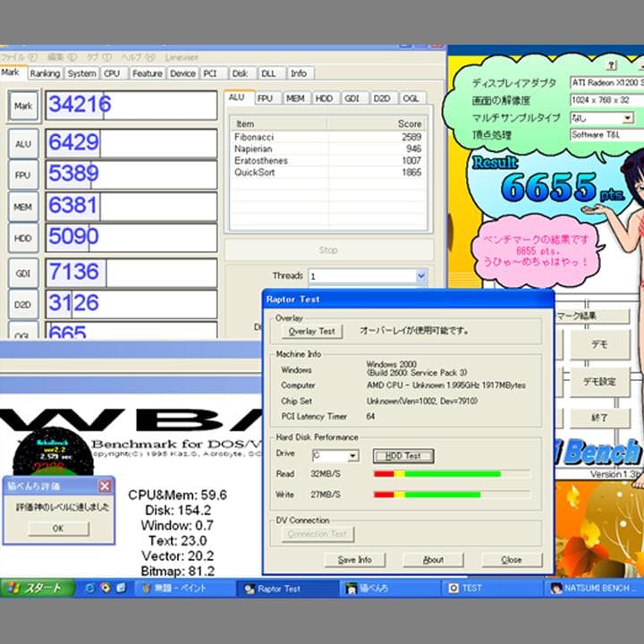Image resolution: width=644 pixels, height=644 pixels.
Task: Open the Device tab
Action: pos(182,73)
